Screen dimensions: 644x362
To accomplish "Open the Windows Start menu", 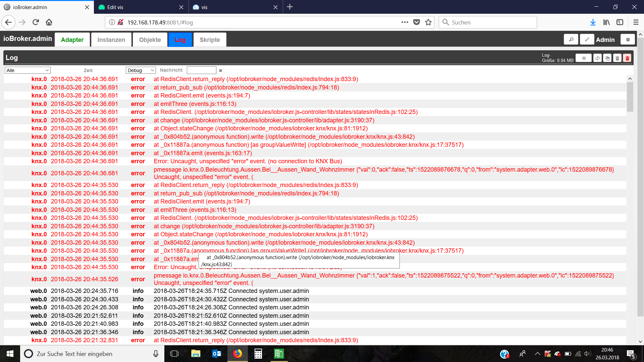I will (10, 354).
